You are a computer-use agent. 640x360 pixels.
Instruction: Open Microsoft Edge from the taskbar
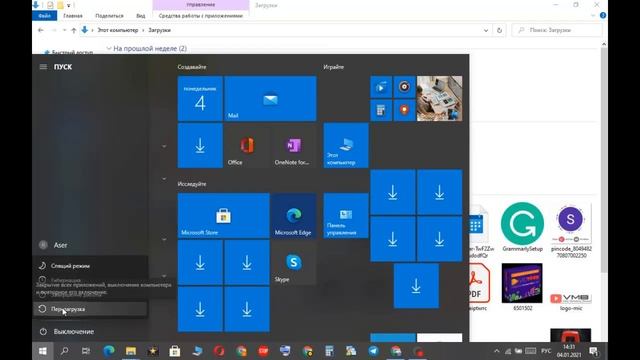tap(109, 351)
